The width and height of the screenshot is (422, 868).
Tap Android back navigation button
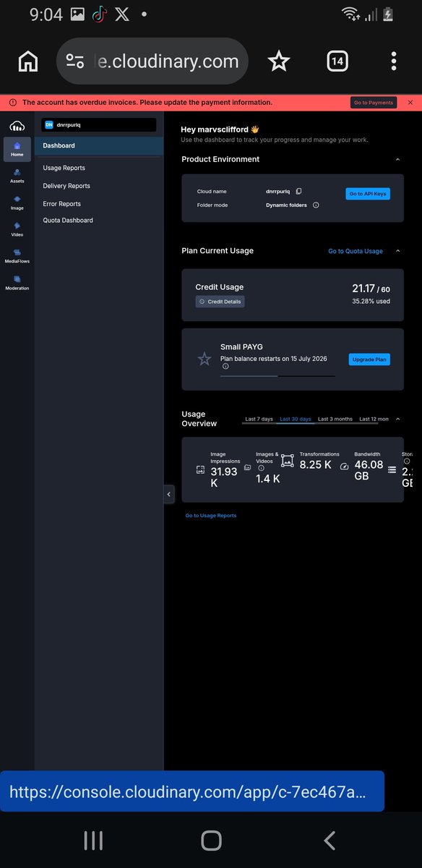[330, 840]
